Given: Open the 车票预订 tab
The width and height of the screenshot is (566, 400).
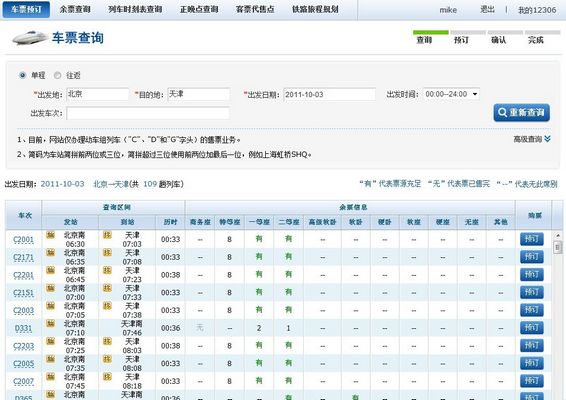Looking at the screenshot, I should [26, 9].
